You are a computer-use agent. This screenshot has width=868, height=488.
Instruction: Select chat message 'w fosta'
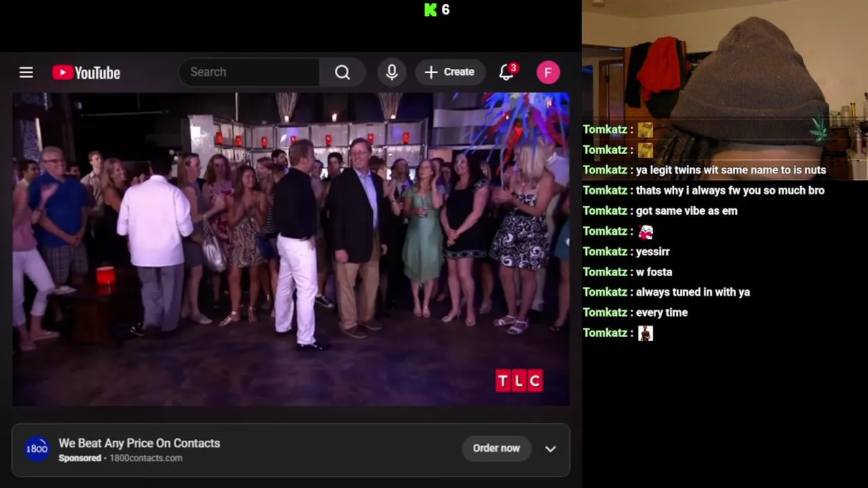coord(654,272)
